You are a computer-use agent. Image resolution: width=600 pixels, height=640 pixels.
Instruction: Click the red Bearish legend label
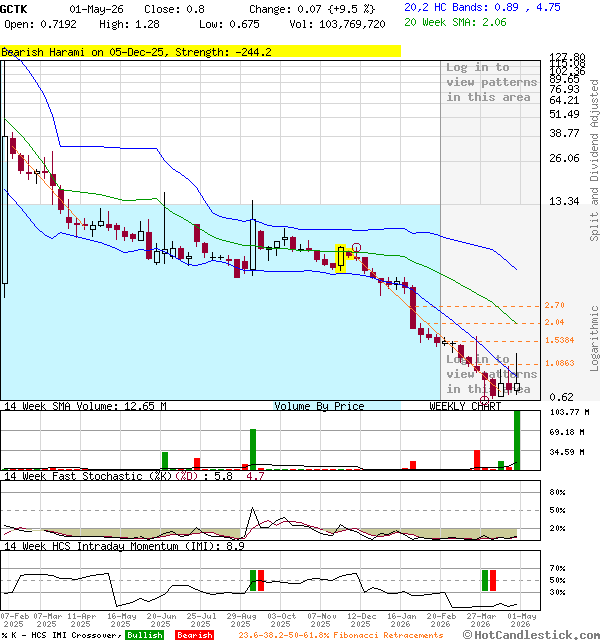194,635
